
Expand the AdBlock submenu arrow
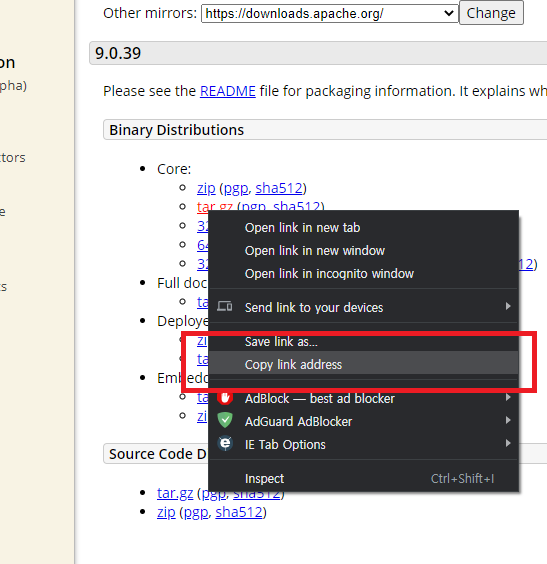click(508, 397)
